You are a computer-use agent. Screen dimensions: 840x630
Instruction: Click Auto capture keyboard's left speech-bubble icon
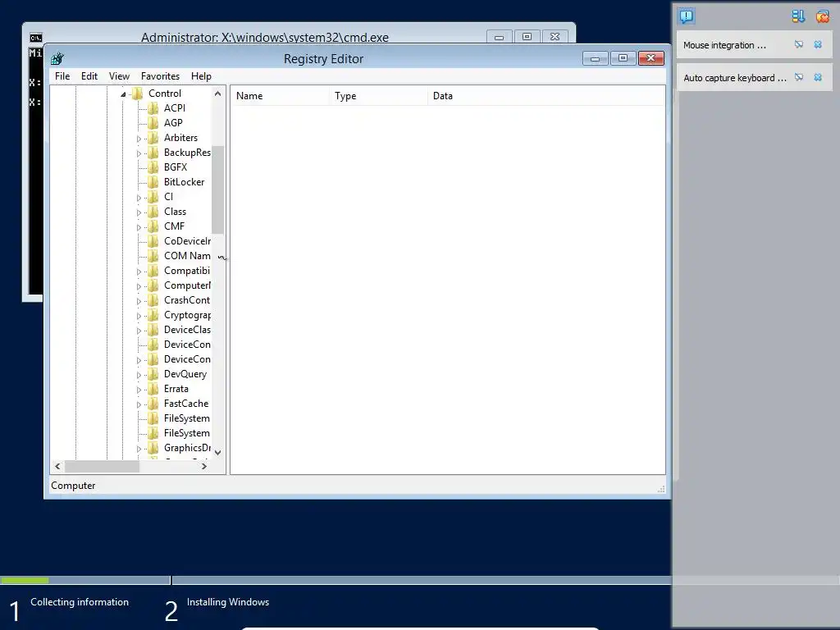point(799,78)
